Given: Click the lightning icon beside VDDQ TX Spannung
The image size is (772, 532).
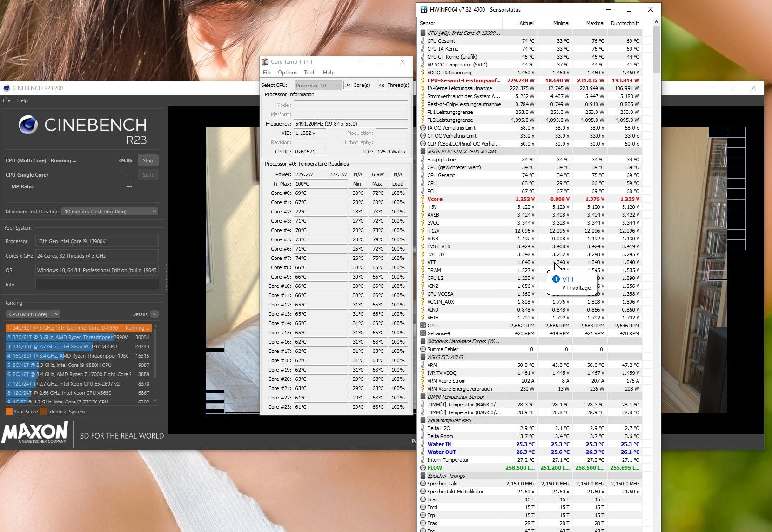Looking at the screenshot, I should pyautogui.click(x=423, y=73).
